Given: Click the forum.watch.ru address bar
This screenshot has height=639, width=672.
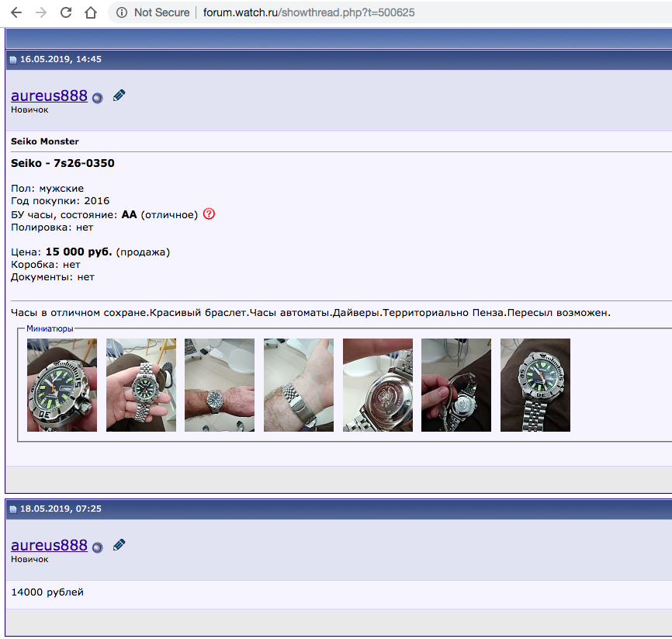Looking at the screenshot, I should (x=310, y=12).
